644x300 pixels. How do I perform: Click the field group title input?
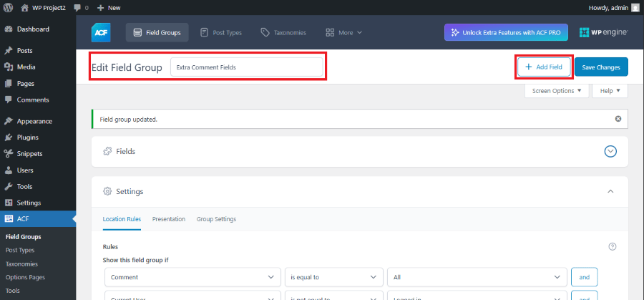coord(245,67)
